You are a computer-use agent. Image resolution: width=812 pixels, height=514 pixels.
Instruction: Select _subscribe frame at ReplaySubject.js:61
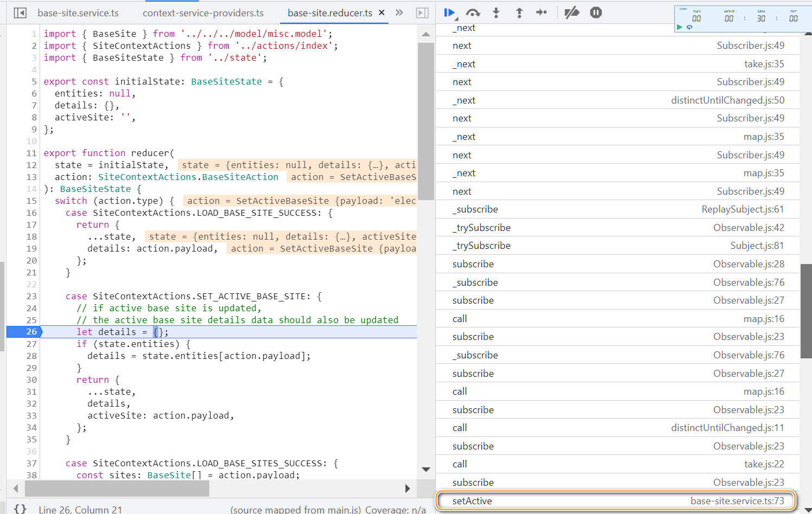pyautogui.click(x=618, y=209)
